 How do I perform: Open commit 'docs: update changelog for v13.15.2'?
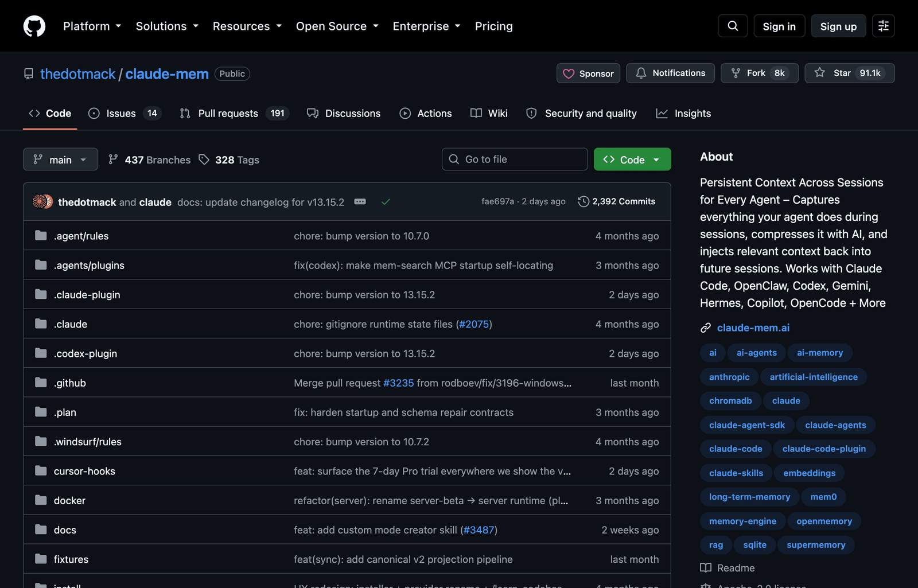260,202
